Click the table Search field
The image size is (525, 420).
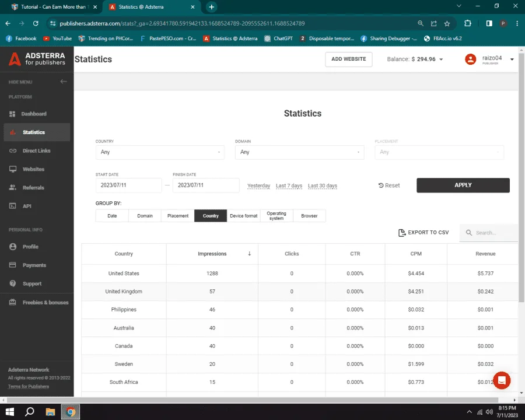pos(489,233)
